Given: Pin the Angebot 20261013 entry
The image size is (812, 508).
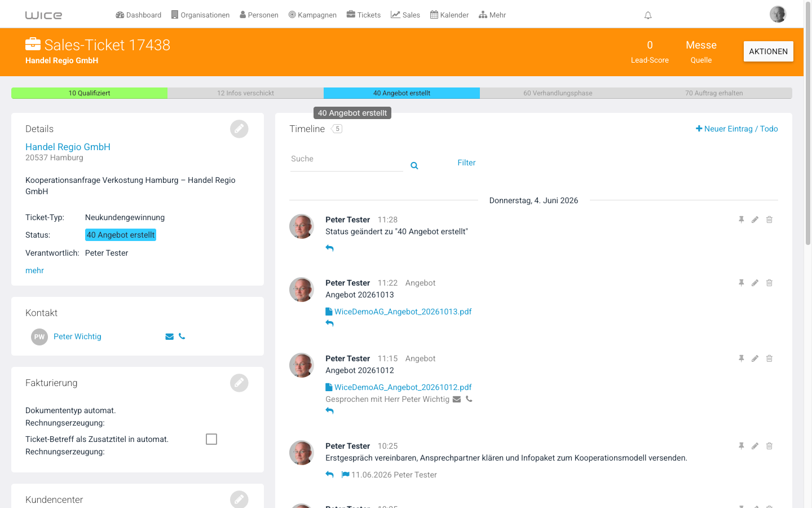Looking at the screenshot, I should click(x=742, y=283).
